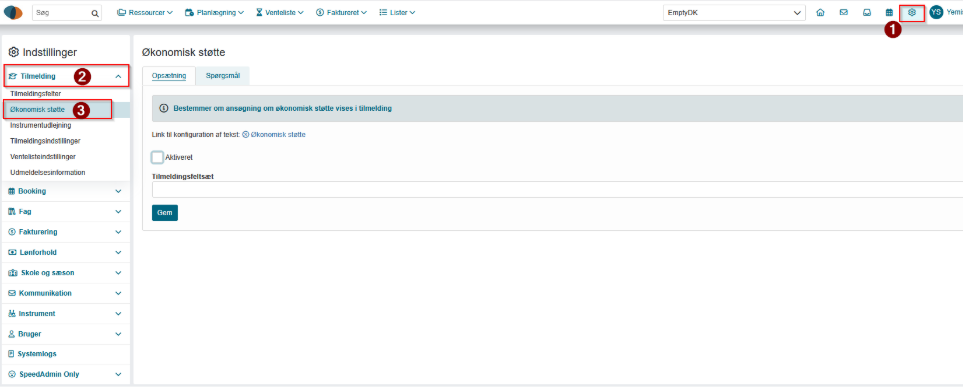The height and width of the screenshot is (387, 963).
Task: Expand the Fag section chevron
Action: click(x=119, y=211)
